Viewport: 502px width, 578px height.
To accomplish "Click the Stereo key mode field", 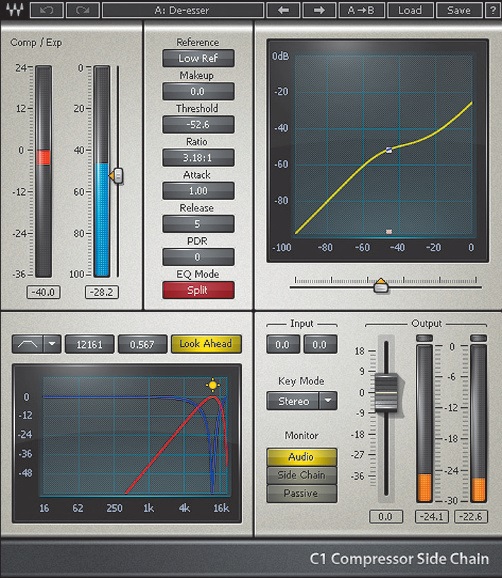I will 293,401.
